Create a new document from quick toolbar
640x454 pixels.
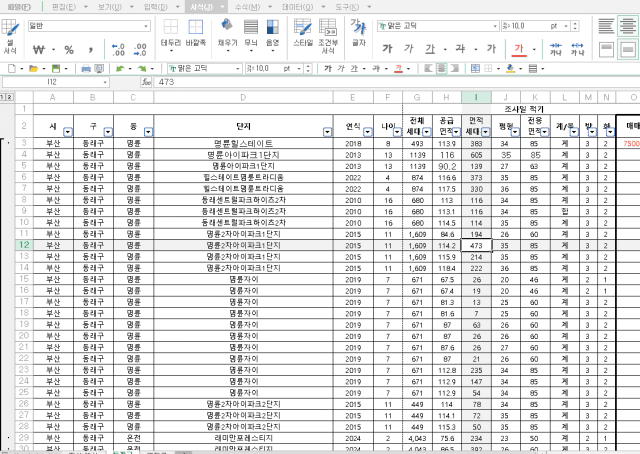tap(12, 69)
